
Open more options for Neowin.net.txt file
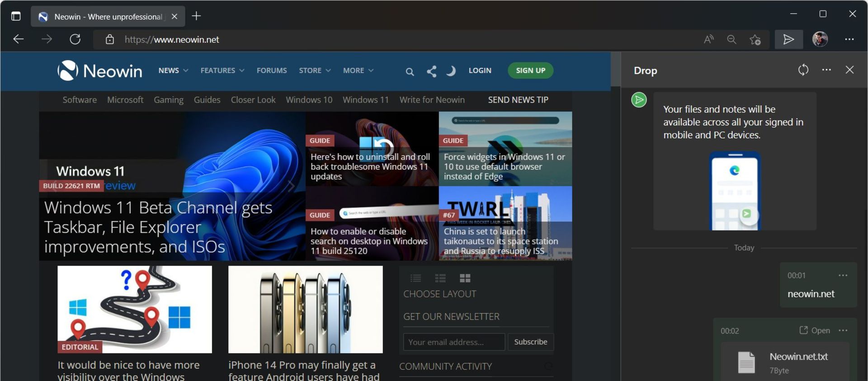(x=843, y=330)
